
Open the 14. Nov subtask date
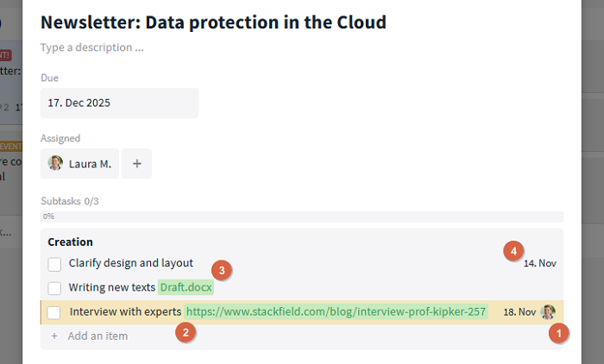[539, 263]
